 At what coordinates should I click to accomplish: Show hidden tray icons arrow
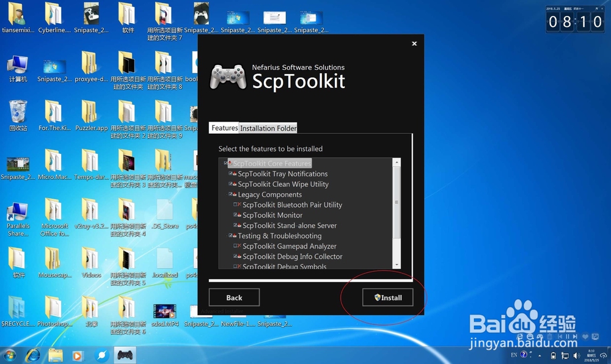click(x=540, y=355)
